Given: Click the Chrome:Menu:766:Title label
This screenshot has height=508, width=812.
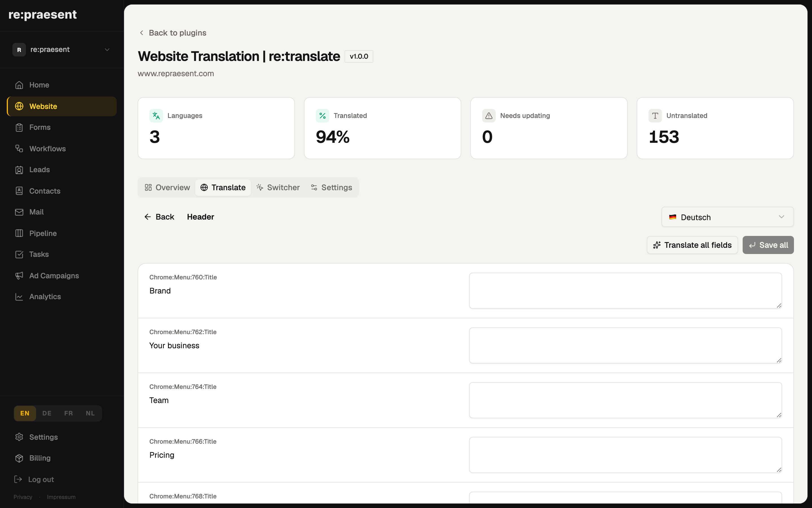Looking at the screenshot, I should pos(183,441).
